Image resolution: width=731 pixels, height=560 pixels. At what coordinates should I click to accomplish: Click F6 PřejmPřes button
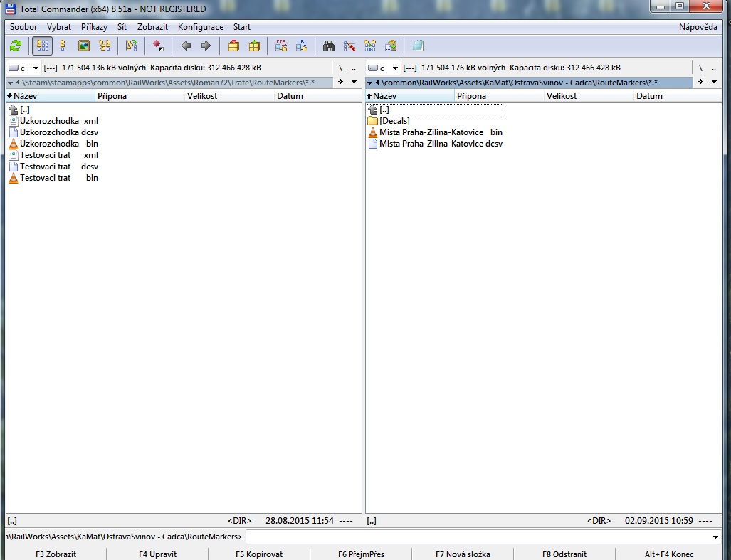pos(362,554)
